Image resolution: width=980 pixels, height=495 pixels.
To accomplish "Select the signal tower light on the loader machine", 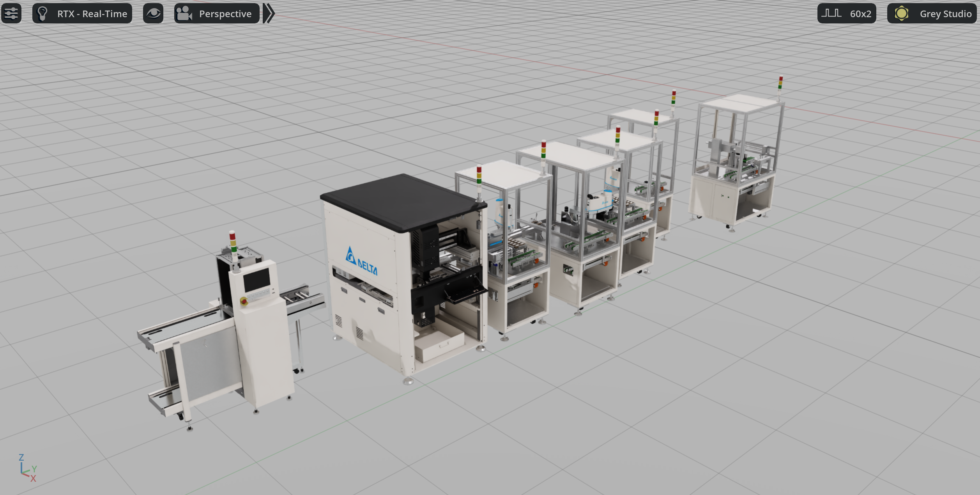I will [233, 243].
